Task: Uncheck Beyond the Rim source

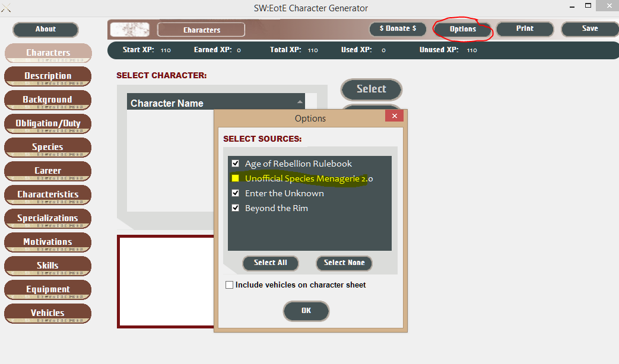Action: point(235,208)
